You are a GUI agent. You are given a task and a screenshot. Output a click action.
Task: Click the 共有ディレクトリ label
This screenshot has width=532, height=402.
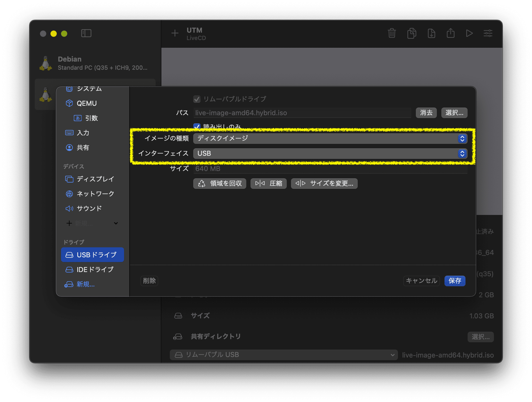click(x=216, y=336)
